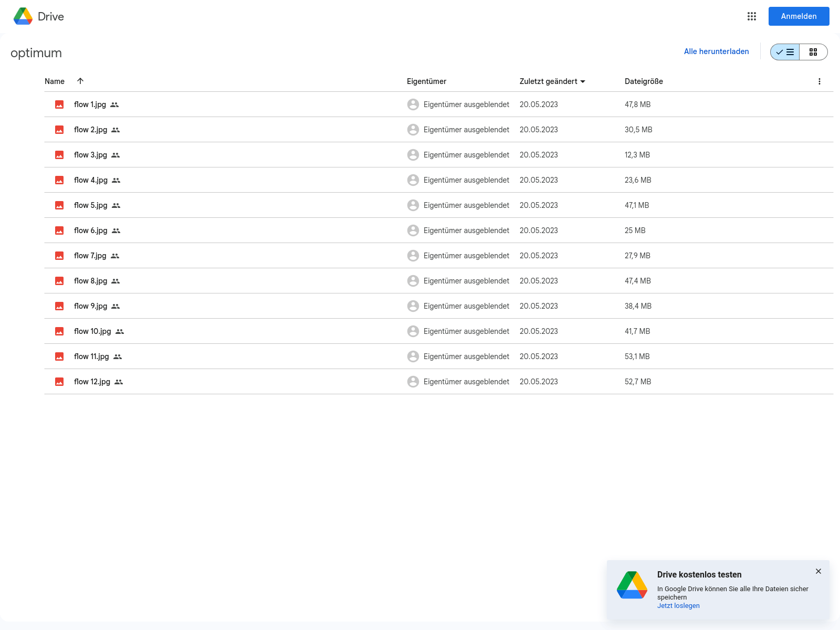Click the image icon for flow 9.jpg

click(x=59, y=306)
